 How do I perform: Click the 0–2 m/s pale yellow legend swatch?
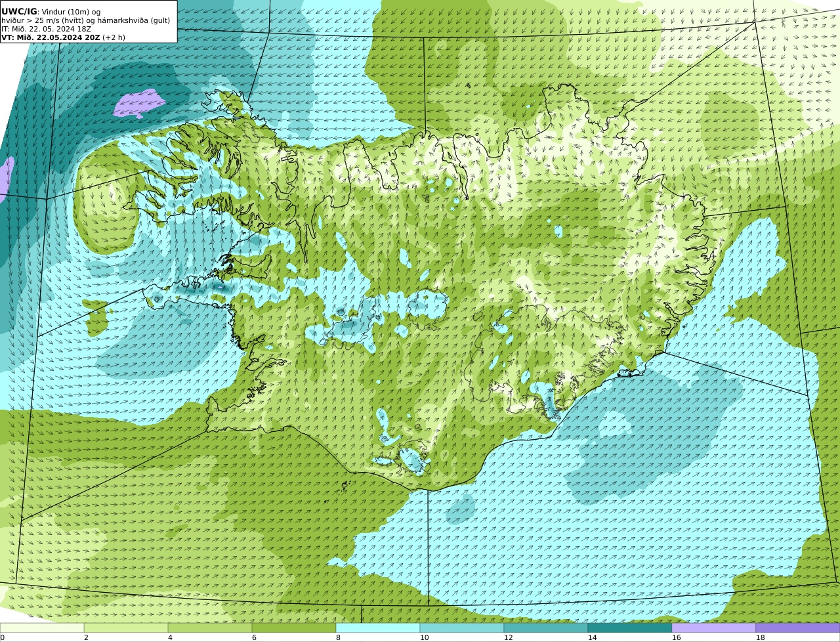coord(42,628)
